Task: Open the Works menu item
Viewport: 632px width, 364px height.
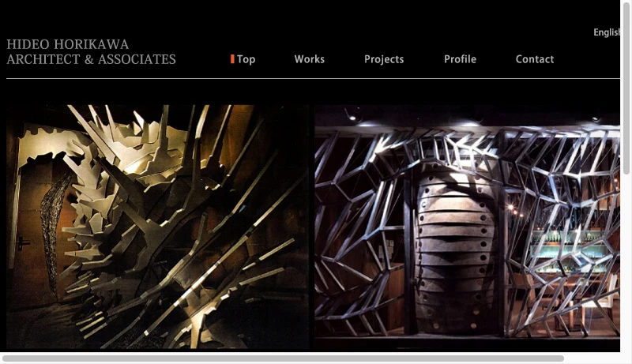Action: click(x=309, y=59)
